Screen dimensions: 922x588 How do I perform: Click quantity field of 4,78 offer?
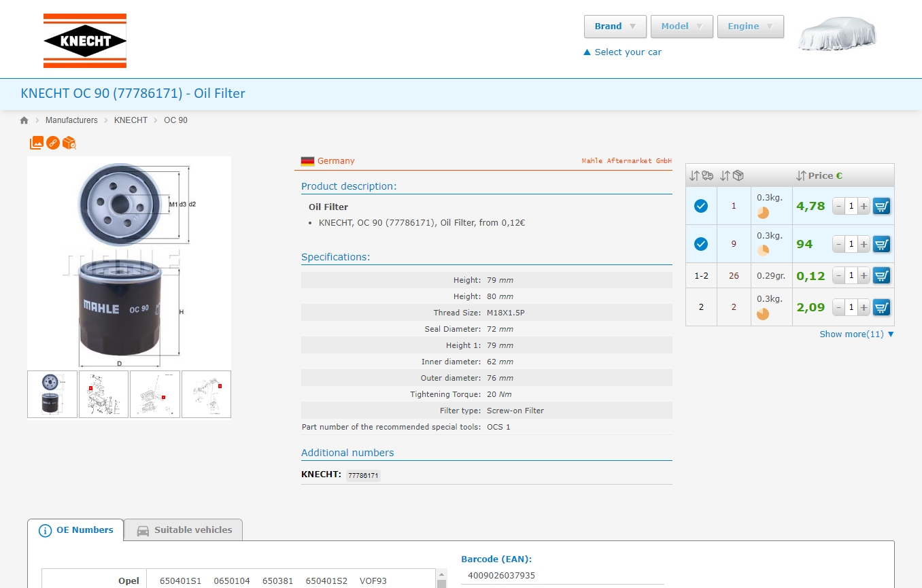[x=851, y=206]
